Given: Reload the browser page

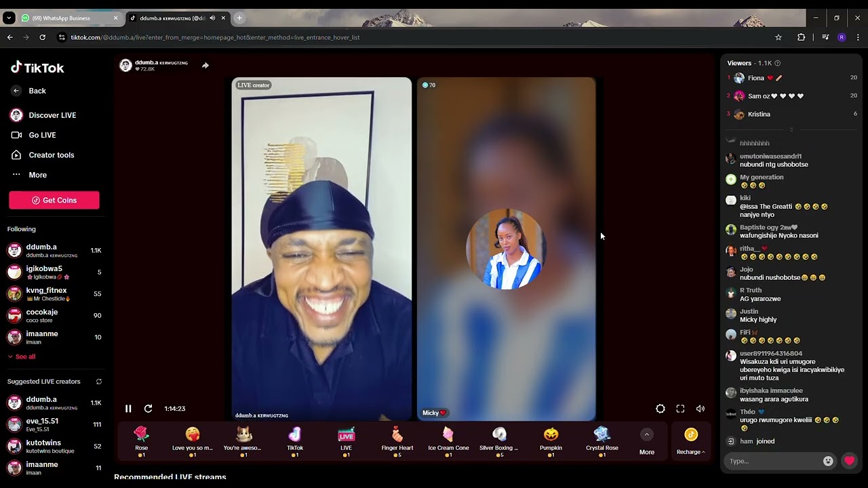Looking at the screenshot, I should [42, 37].
